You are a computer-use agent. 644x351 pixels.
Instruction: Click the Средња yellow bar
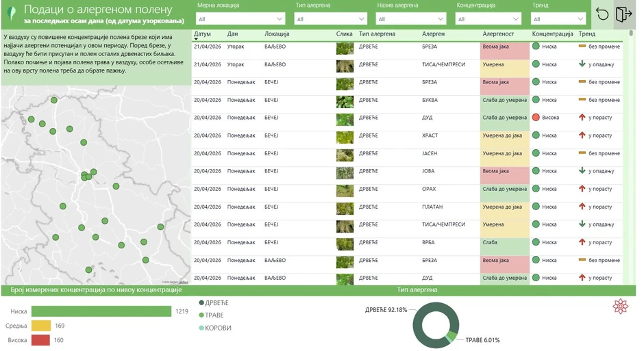coord(41,326)
